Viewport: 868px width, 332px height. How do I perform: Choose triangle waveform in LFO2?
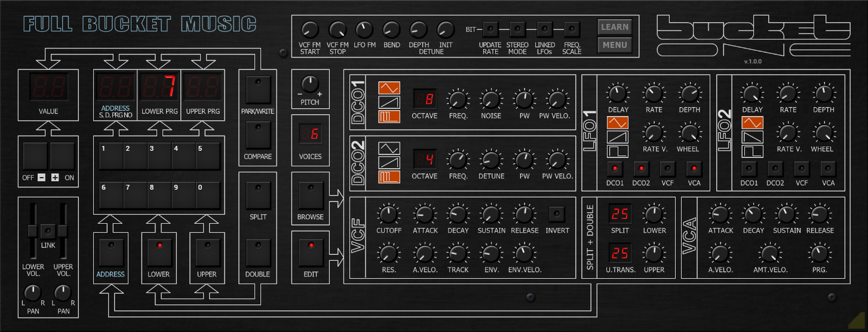tap(752, 123)
